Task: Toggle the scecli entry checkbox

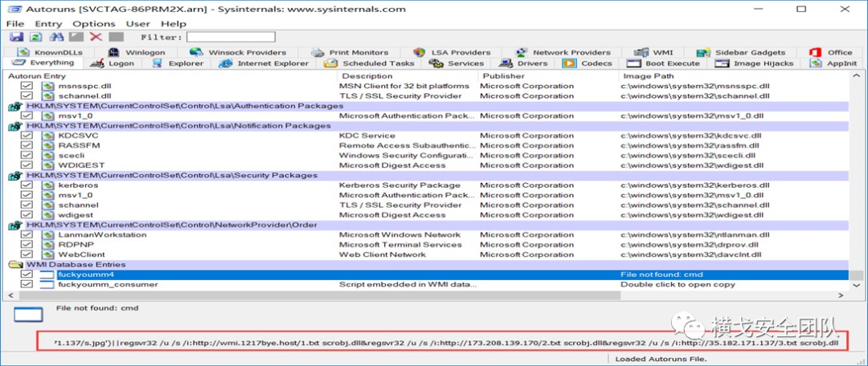Action: (27, 156)
